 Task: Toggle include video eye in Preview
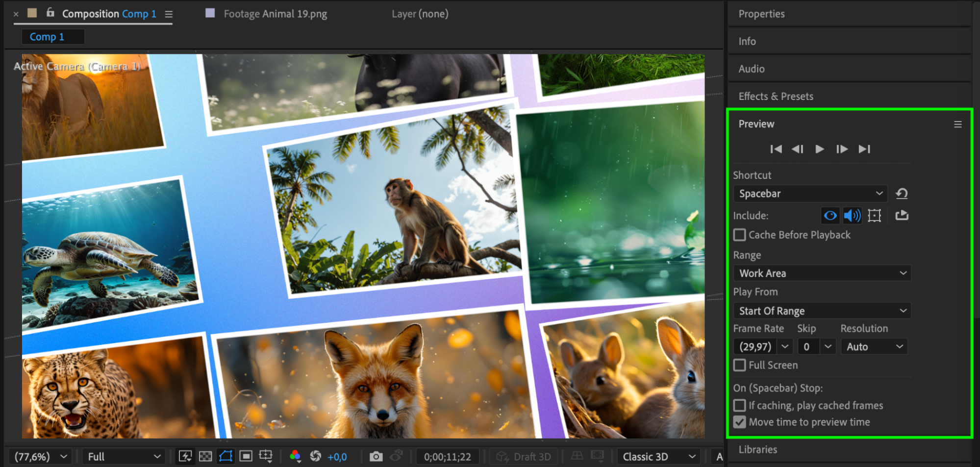830,216
